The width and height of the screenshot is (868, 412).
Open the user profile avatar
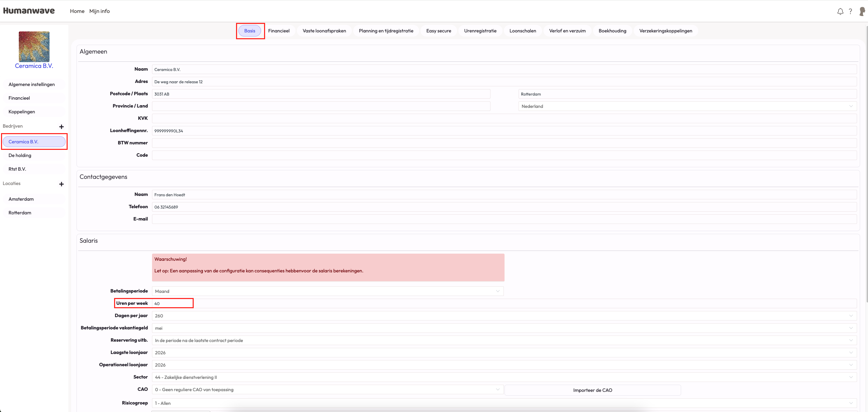862,11
